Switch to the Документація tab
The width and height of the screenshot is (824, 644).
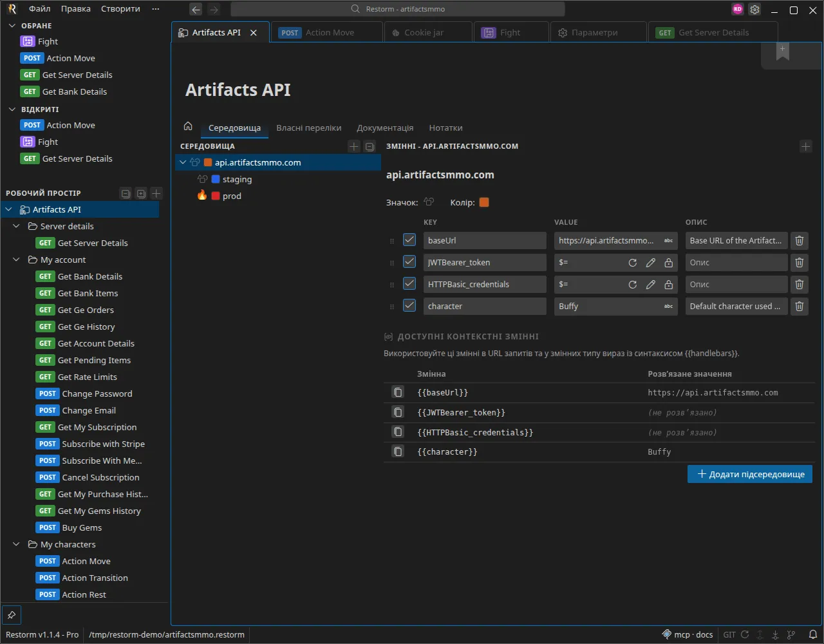tap(385, 128)
